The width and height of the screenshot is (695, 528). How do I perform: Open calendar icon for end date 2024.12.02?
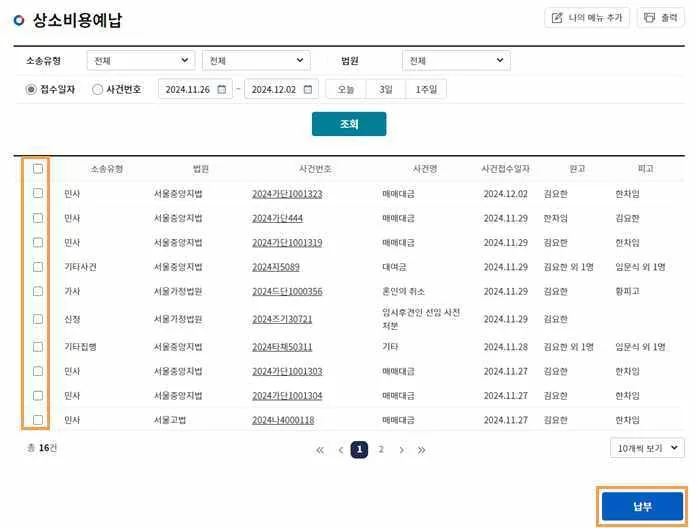pos(308,90)
